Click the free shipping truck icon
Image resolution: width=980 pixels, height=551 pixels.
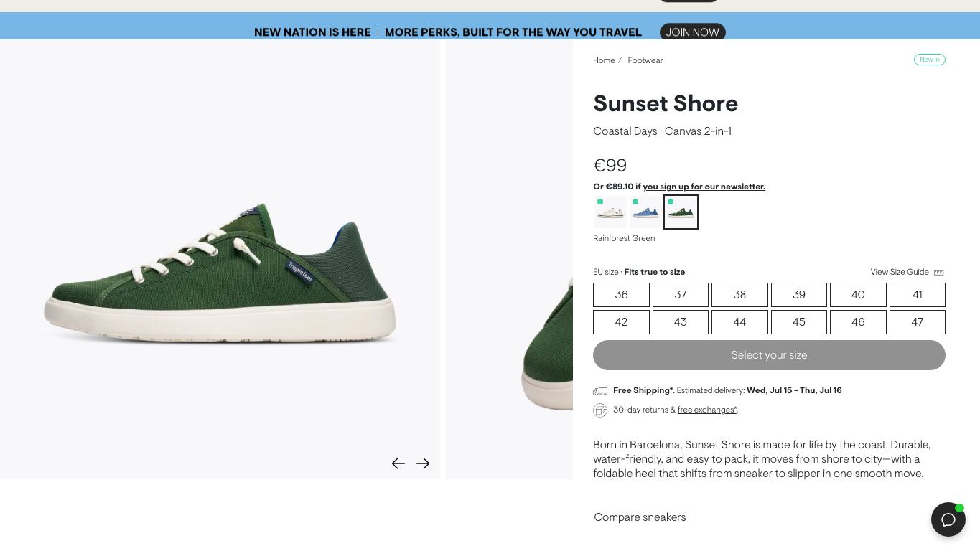[x=600, y=391]
